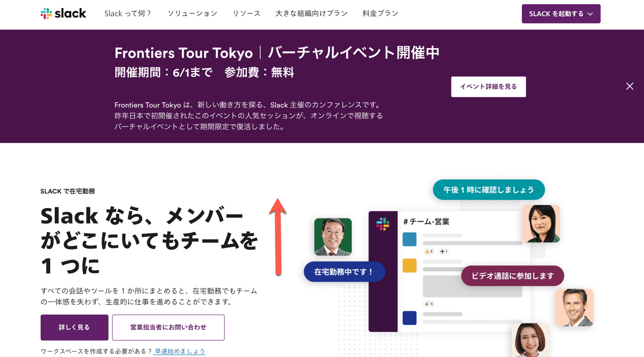Image resolution: width=644 pixels, height=357 pixels.
Task: Click the blue square avatar in channel
Action: click(x=409, y=239)
